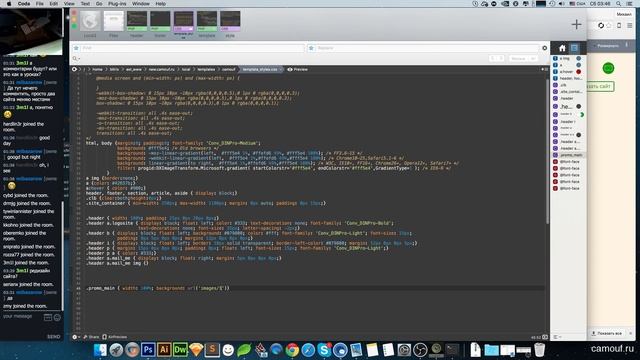Click icon at right of editor status bar

point(545,337)
